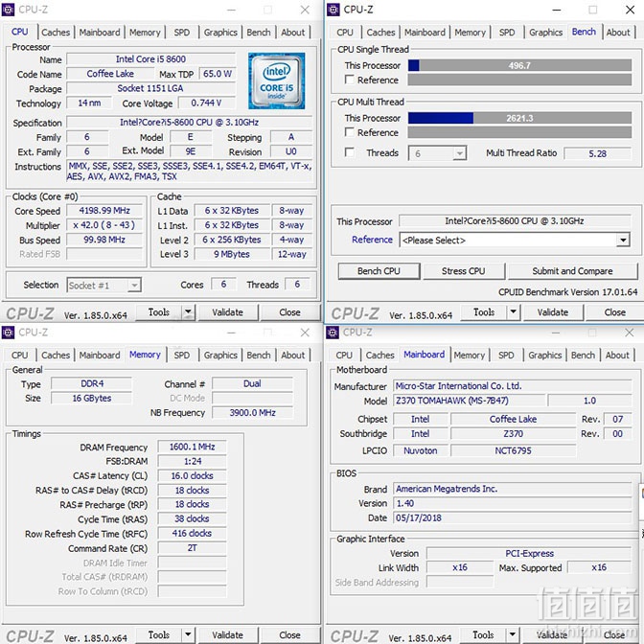Click the DRAM Frequency 1600.1 MHz value
The width and height of the screenshot is (644, 644).
(x=192, y=447)
